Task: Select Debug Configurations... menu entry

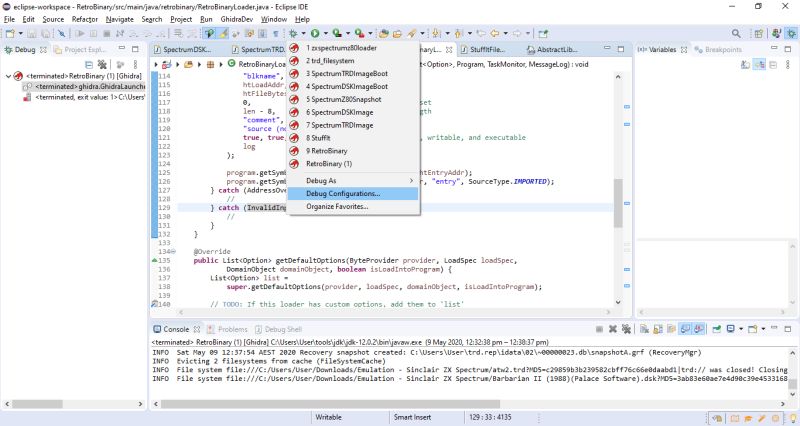Action: coord(353,194)
